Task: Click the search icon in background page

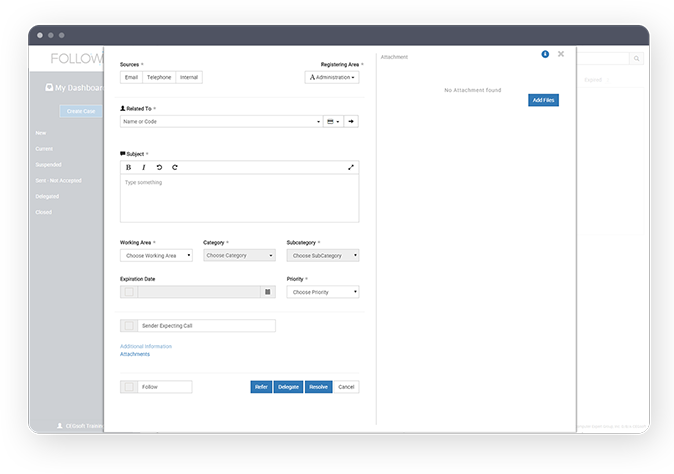Action: [636, 58]
